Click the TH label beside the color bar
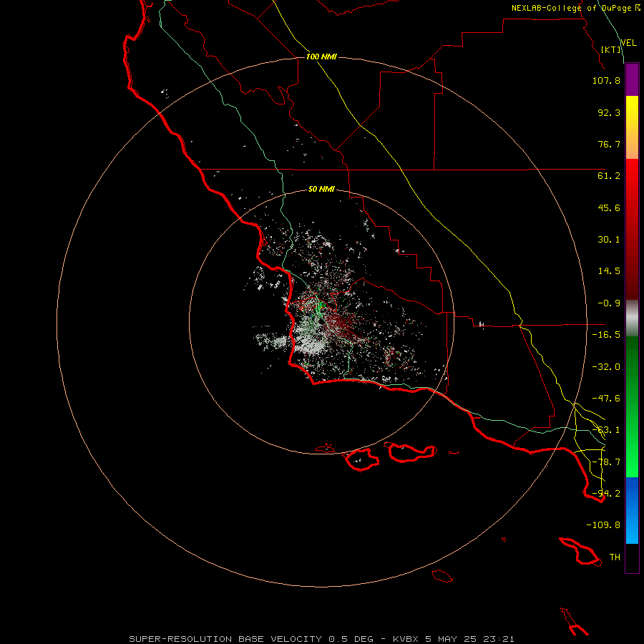The width and height of the screenshot is (644, 644). [615, 557]
